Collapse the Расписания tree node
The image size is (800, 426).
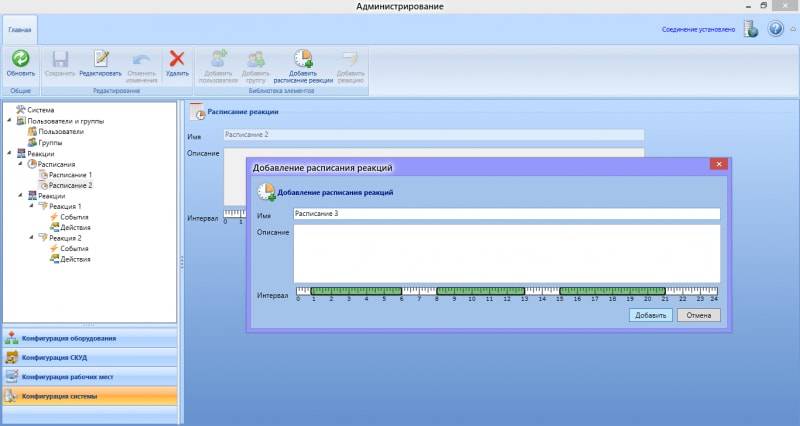pos(20,164)
